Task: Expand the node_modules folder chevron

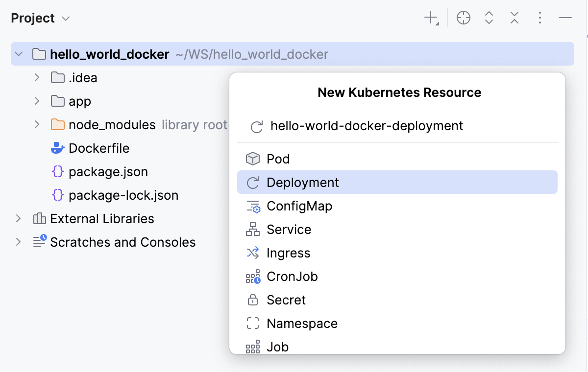Action: 37,124
